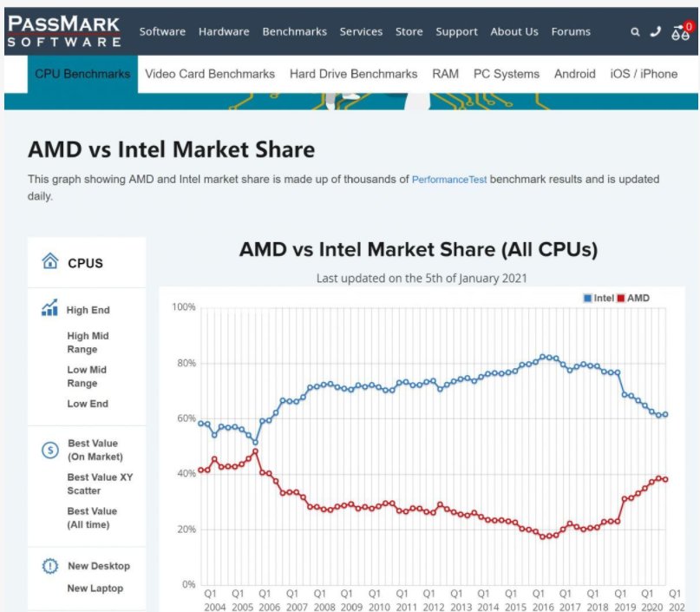Open the Forums menu item
This screenshot has height=612, width=700.
click(571, 32)
